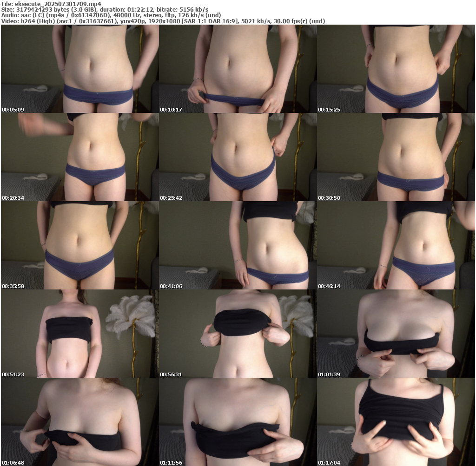The height and width of the screenshot is (466, 476).
Task: Open the frame stamped 00:25:42
Action: [x=238, y=157]
